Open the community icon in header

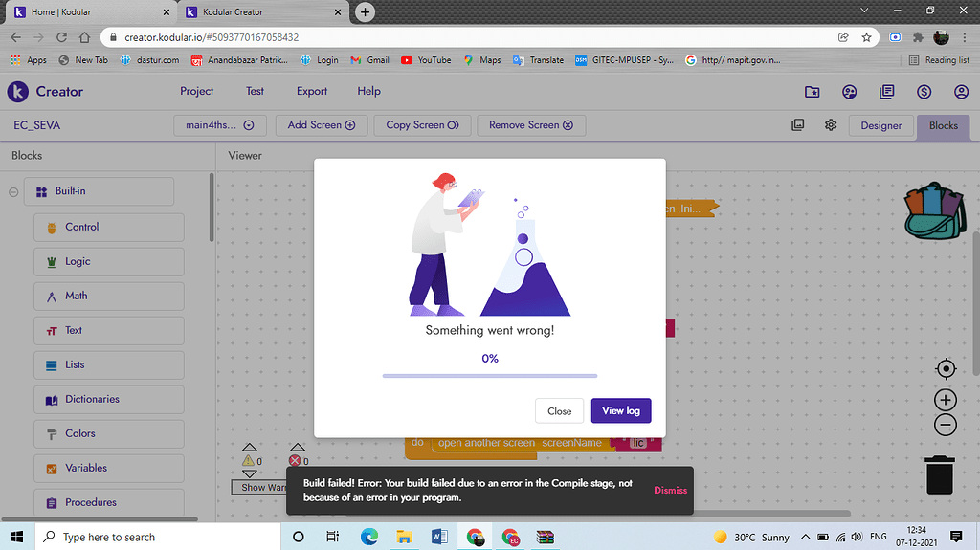click(850, 92)
